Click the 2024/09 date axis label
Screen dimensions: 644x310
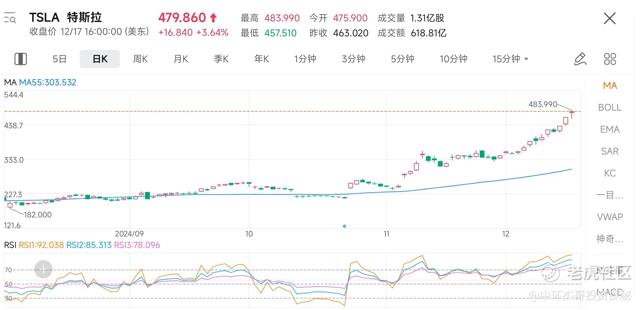tap(129, 234)
